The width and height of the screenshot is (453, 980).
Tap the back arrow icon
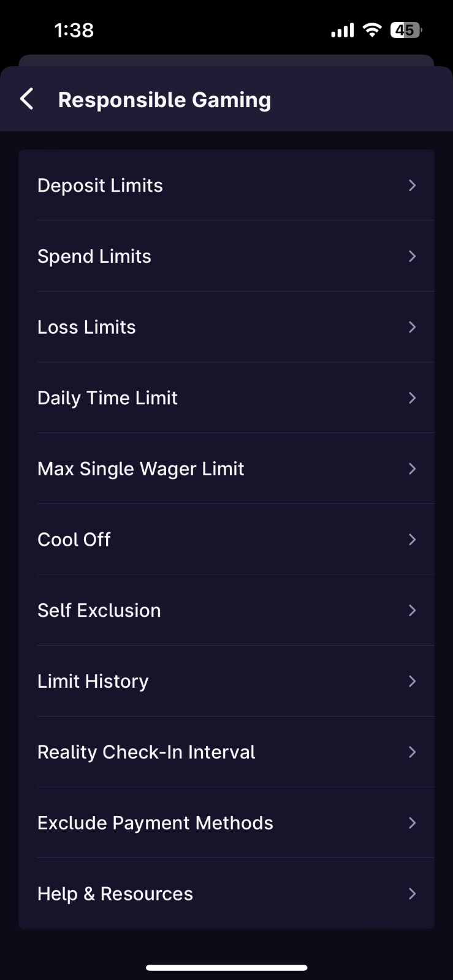pos(27,99)
